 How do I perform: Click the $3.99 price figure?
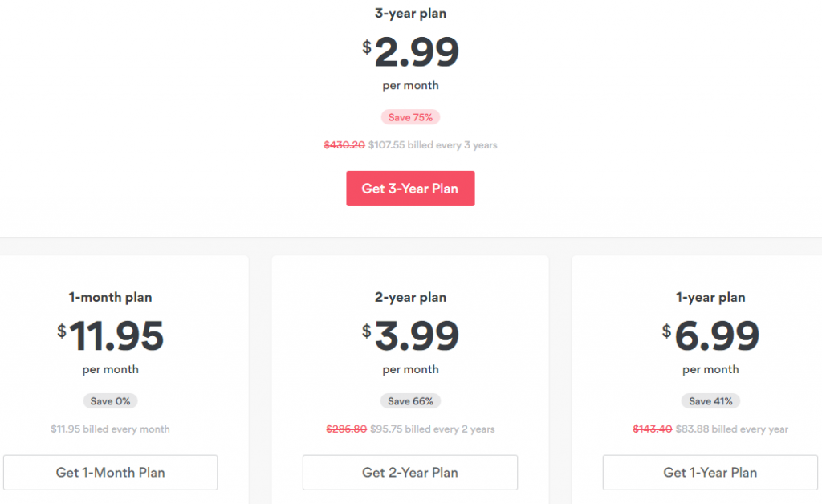pyautogui.click(x=410, y=335)
